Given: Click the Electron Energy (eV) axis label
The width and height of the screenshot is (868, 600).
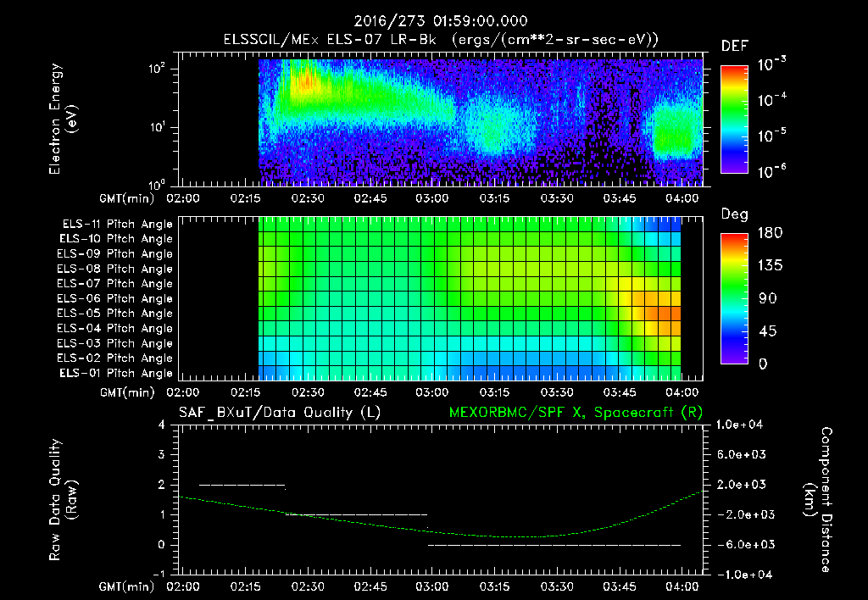Looking at the screenshot, I should (63, 119).
